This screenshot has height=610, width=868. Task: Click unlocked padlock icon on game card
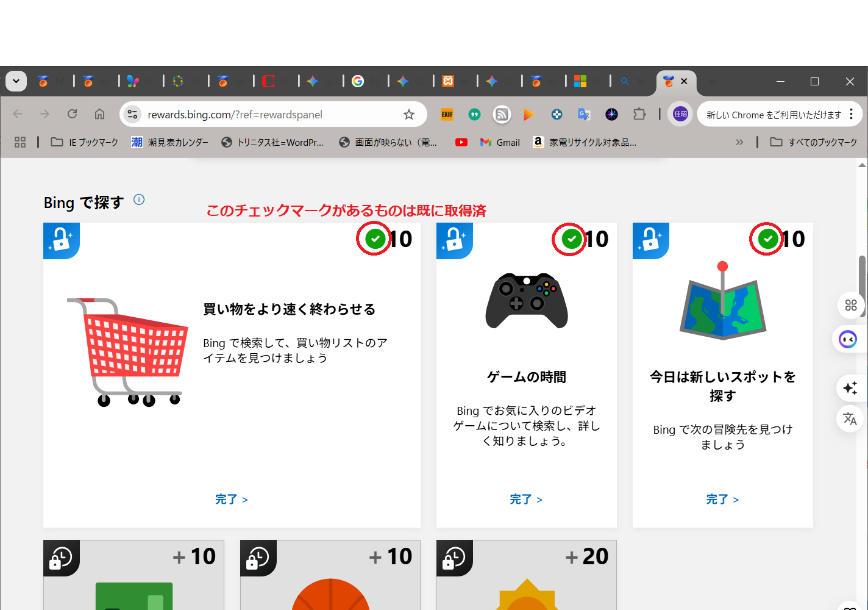point(455,240)
